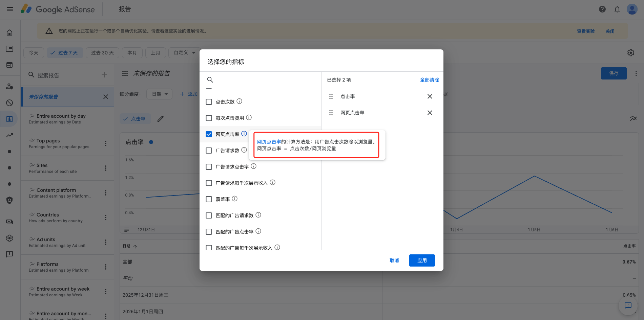The height and width of the screenshot is (320, 644).
Task: Click 关闭 to dismiss the banner
Action: pyautogui.click(x=610, y=31)
